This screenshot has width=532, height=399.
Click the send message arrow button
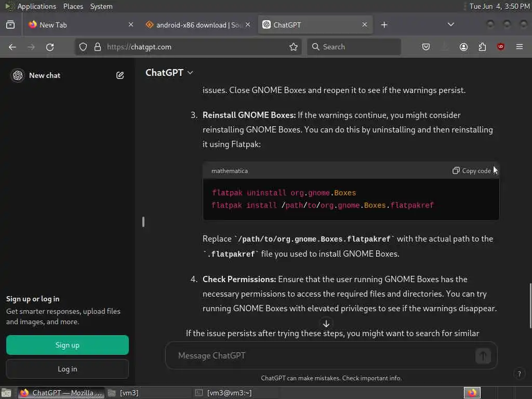tap(483, 355)
